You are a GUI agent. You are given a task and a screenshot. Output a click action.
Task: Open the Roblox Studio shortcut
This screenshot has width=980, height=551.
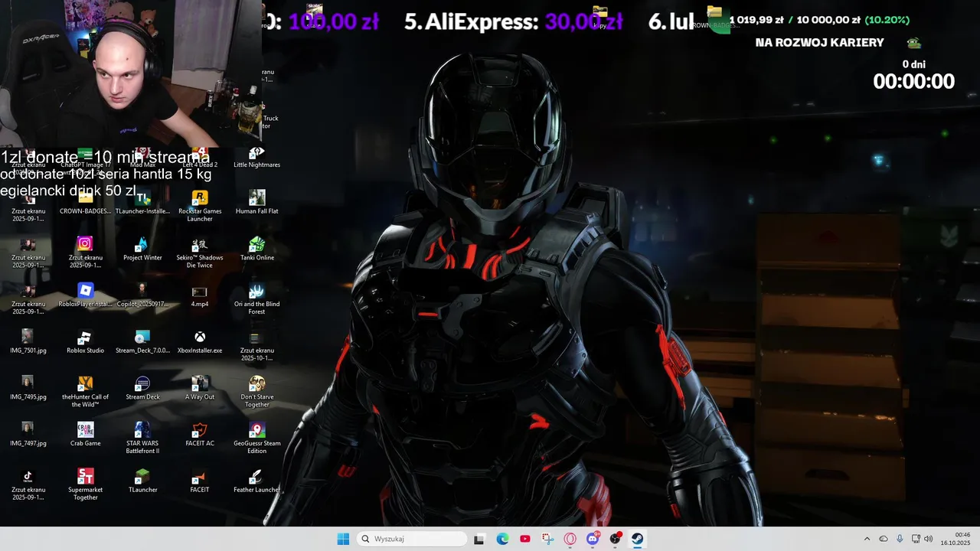pyautogui.click(x=85, y=343)
